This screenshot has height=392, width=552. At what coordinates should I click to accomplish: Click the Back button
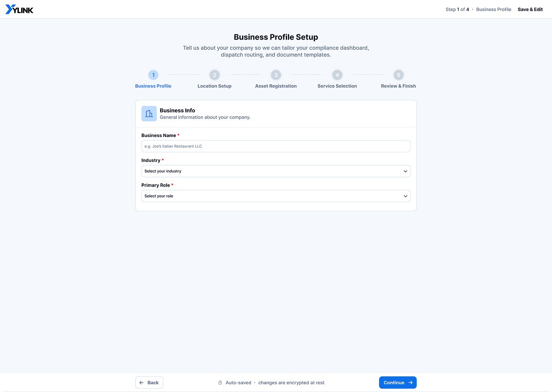[x=149, y=382]
